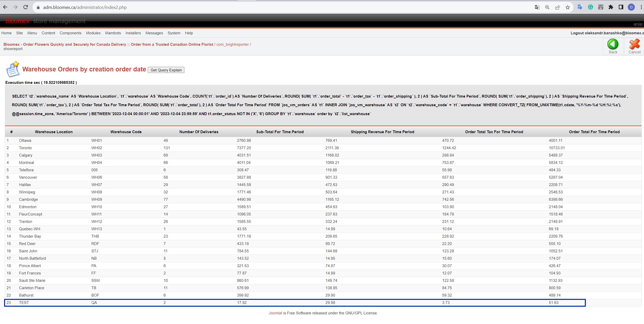This screenshot has width=644, height=324.
Task: Click the report notepad icon
Action: point(13,69)
